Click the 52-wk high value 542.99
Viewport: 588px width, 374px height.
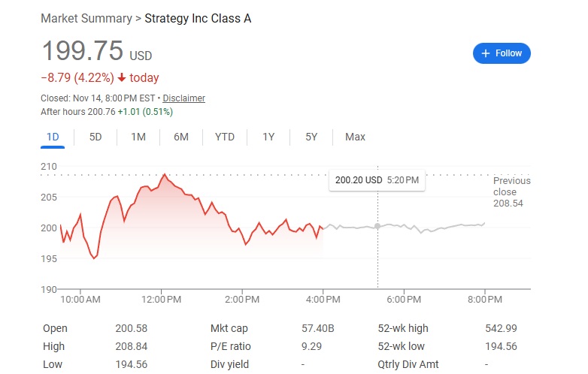[x=501, y=328]
